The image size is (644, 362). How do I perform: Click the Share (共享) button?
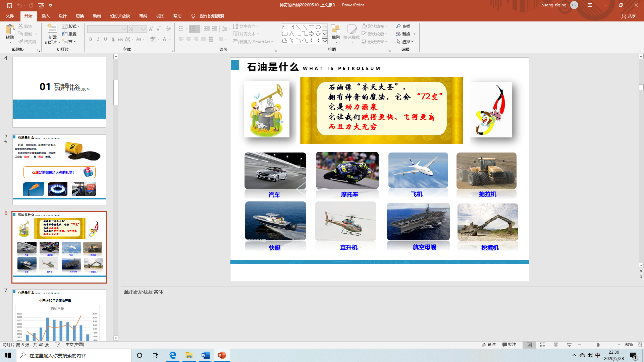(x=629, y=16)
